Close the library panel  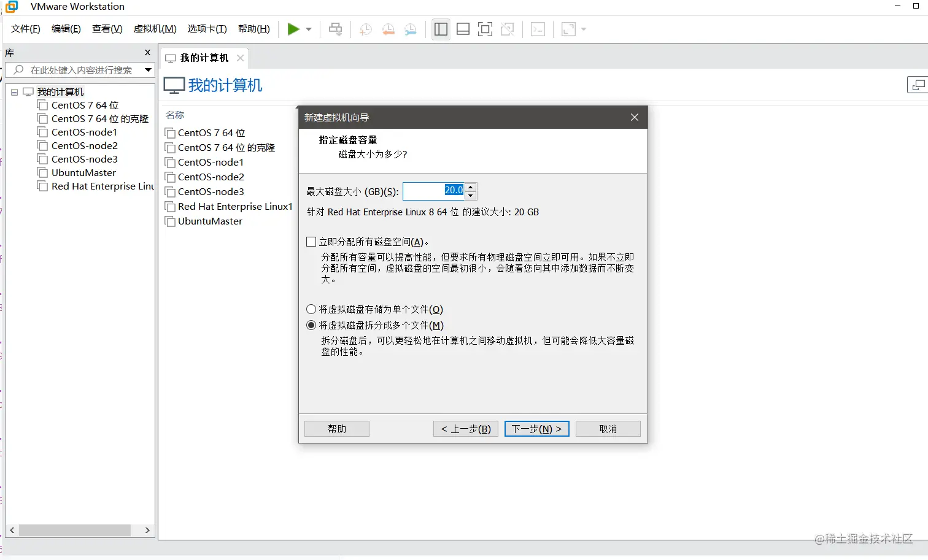147,53
